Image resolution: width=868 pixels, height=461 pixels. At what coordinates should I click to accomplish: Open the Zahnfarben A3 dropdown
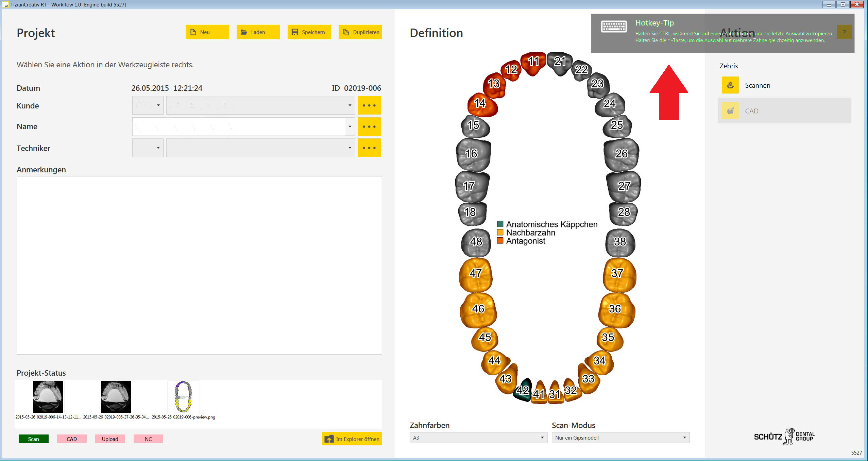(x=478, y=438)
